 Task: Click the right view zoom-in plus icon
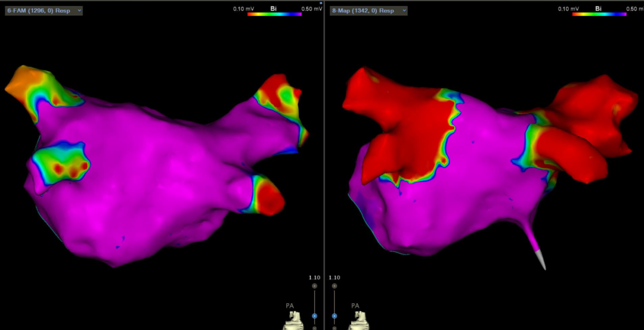click(x=335, y=287)
